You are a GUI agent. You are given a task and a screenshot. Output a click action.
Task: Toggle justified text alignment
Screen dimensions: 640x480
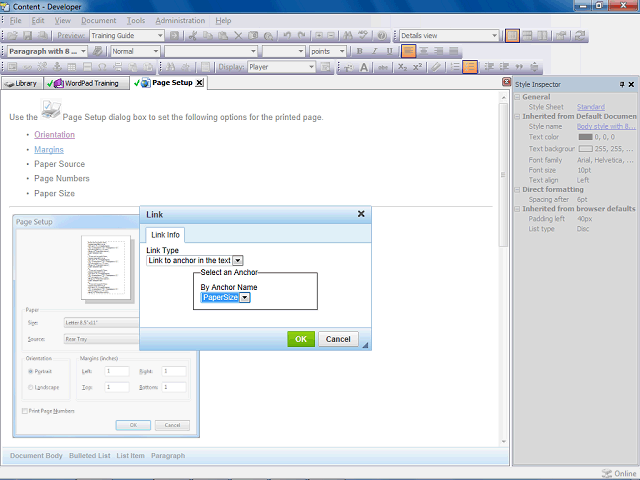[x=453, y=51]
